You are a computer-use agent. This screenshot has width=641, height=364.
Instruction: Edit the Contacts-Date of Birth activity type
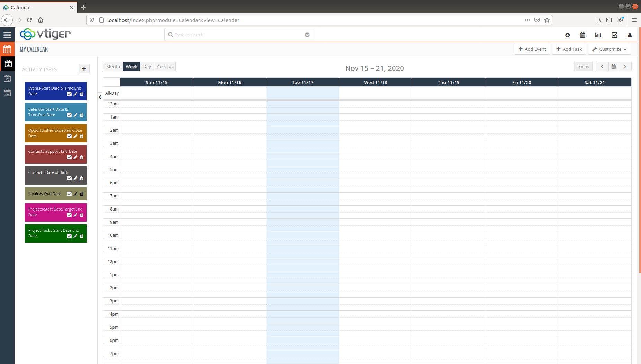coord(75,178)
